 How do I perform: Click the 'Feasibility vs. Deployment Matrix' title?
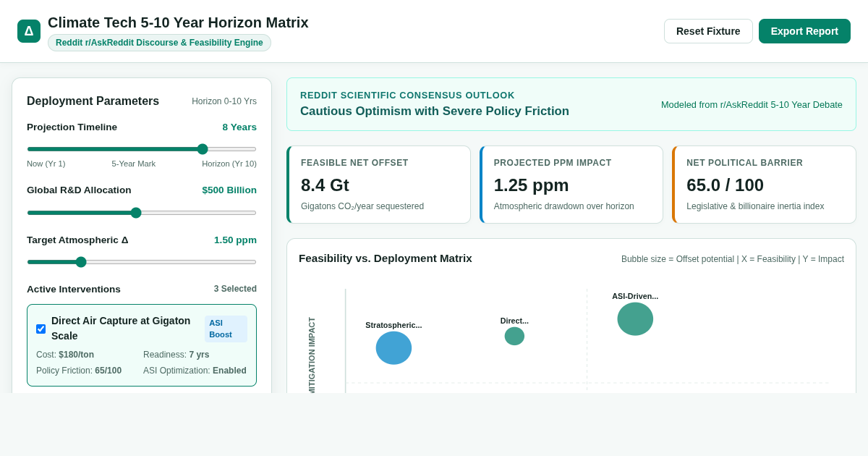386,258
